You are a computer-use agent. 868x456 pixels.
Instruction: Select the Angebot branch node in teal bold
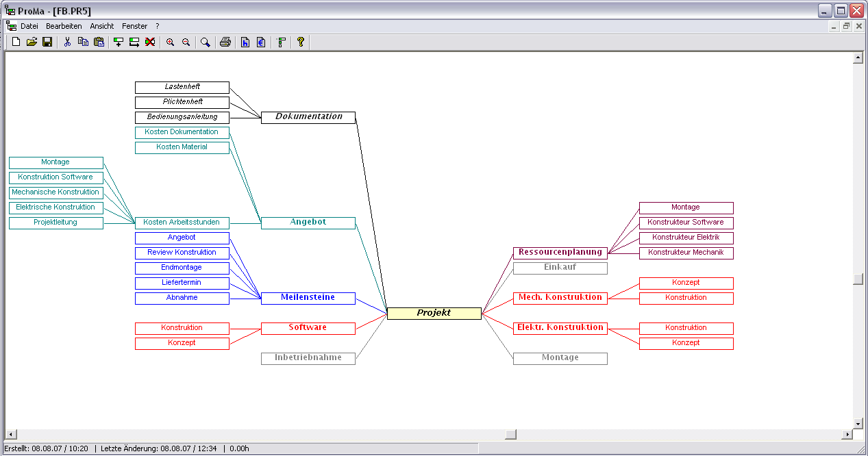[308, 223]
